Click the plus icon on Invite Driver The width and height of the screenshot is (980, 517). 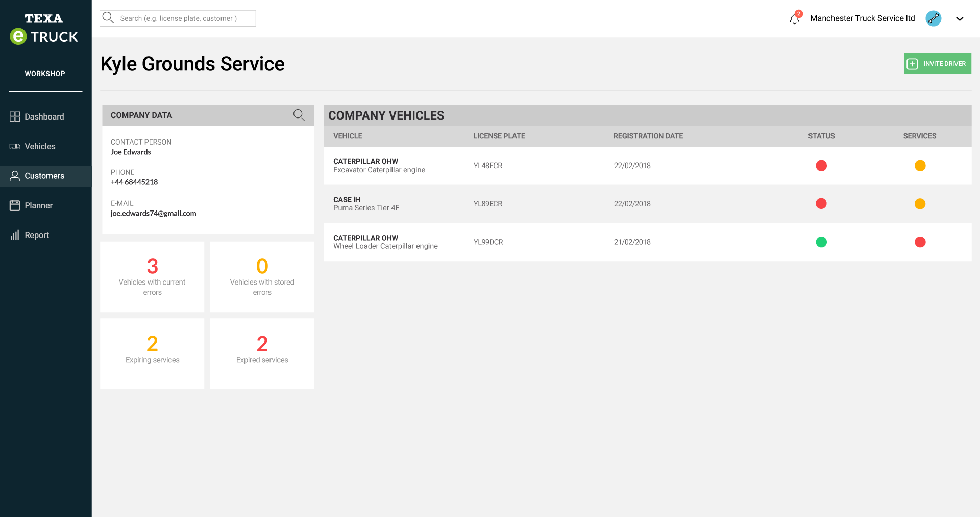click(912, 64)
